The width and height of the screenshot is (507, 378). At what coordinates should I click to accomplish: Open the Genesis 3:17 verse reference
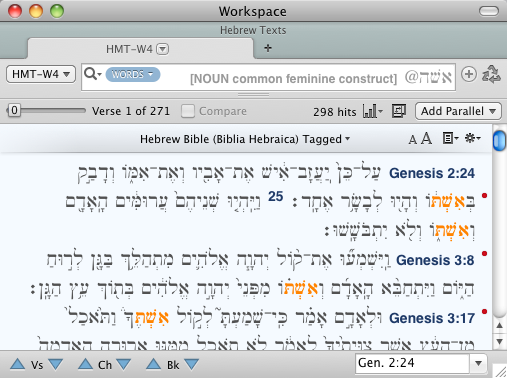[432, 318]
